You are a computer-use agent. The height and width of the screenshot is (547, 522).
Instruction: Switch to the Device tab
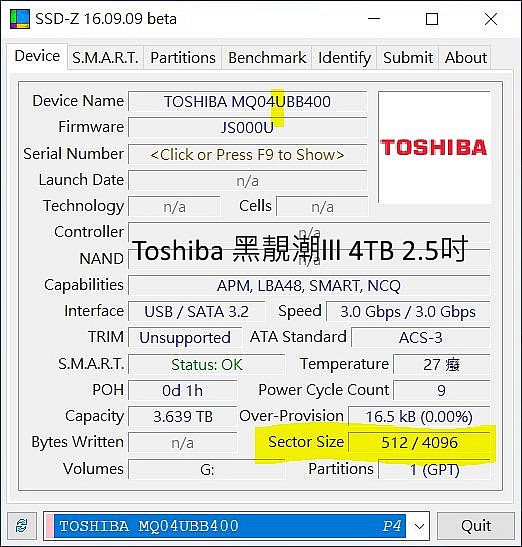click(37, 56)
